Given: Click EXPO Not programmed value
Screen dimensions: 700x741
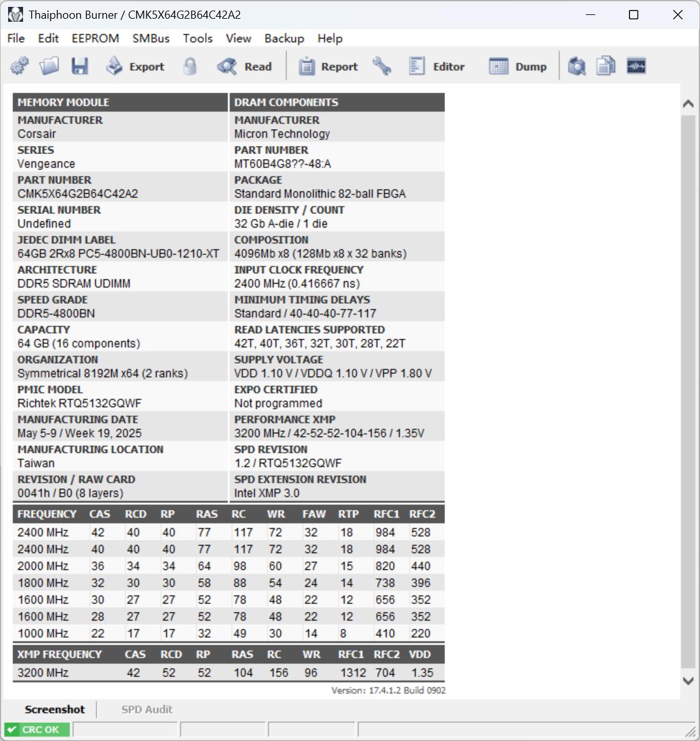Looking at the screenshot, I should pyautogui.click(x=278, y=403).
